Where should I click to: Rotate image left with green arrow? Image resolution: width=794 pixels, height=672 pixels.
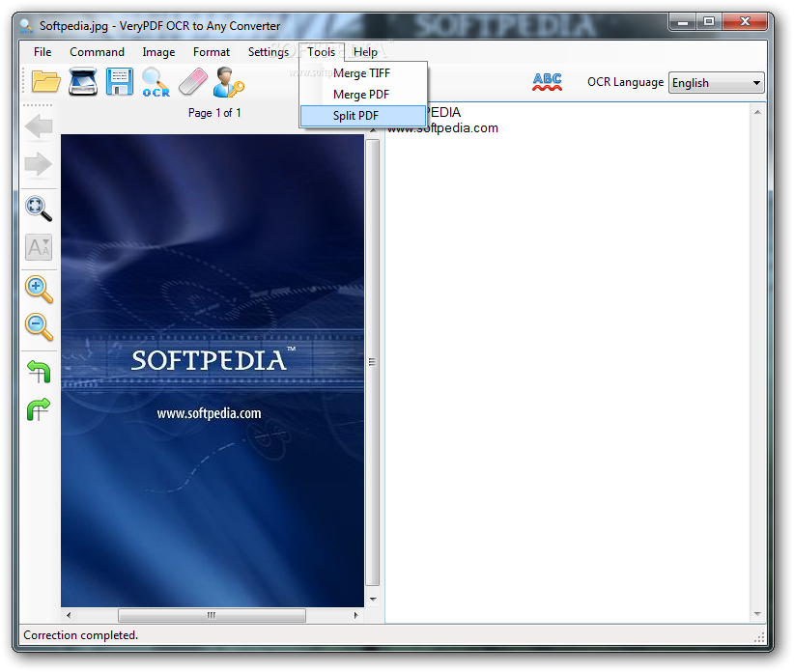pyautogui.click(x=39, y=372)
